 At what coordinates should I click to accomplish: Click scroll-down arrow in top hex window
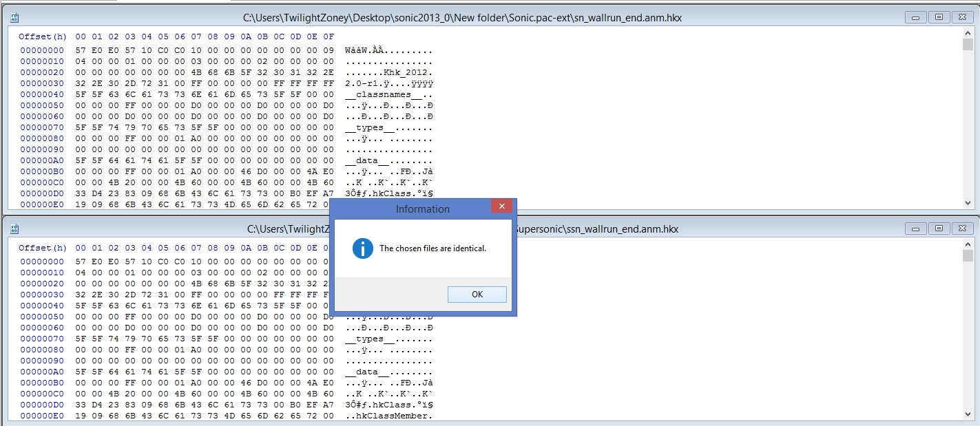[x=968, y=204]
